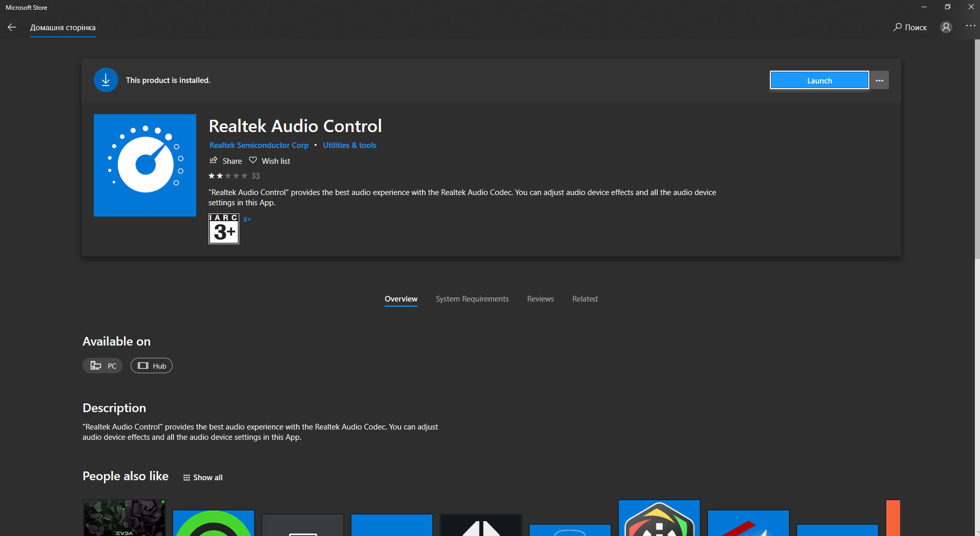This screenshot has width=980, height=536.
Task: Add app to Wish list
Action: point(269,161)
